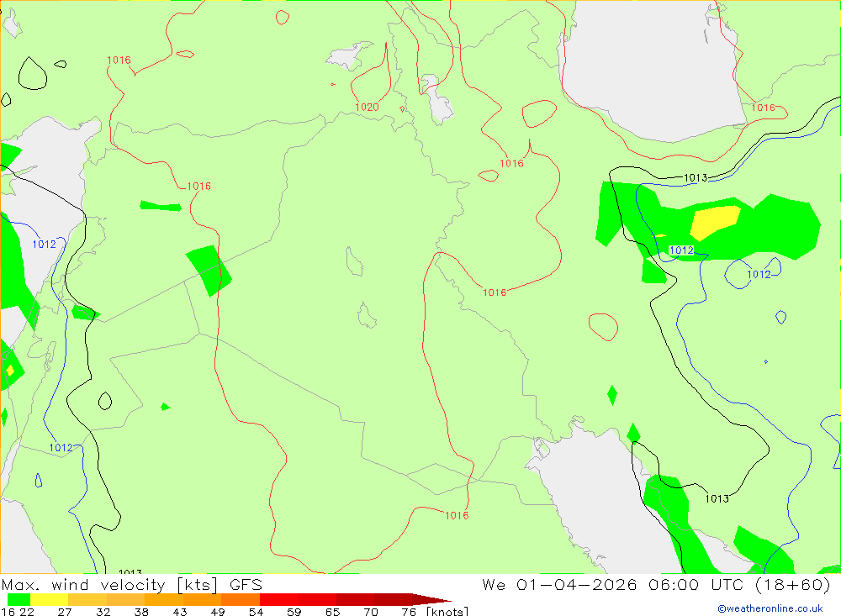
Task: Click the large yellow wind patch on the map
Action: [x=714, y=222]
